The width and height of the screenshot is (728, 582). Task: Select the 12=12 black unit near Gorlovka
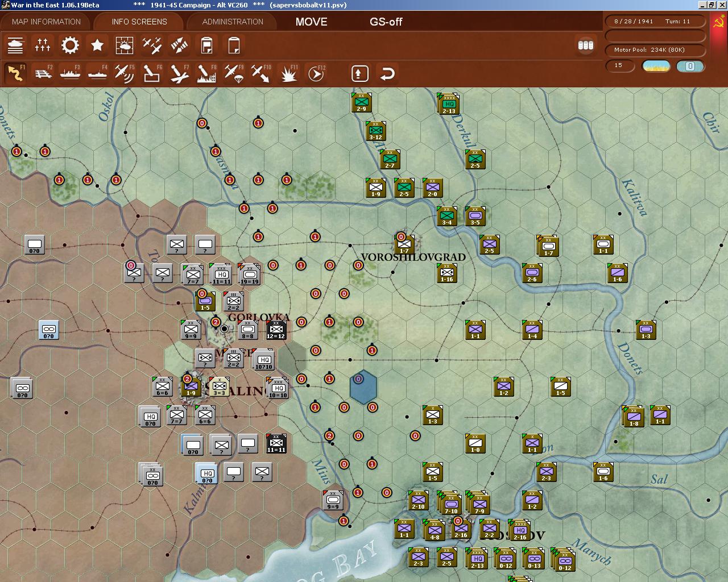tap(276, 330)
